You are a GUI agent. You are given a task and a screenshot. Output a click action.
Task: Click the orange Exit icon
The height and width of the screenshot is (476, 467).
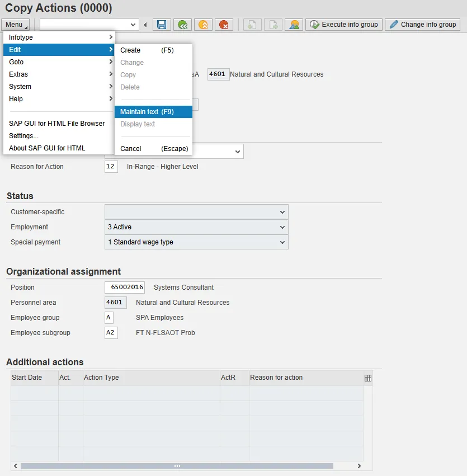pos(202,25)
